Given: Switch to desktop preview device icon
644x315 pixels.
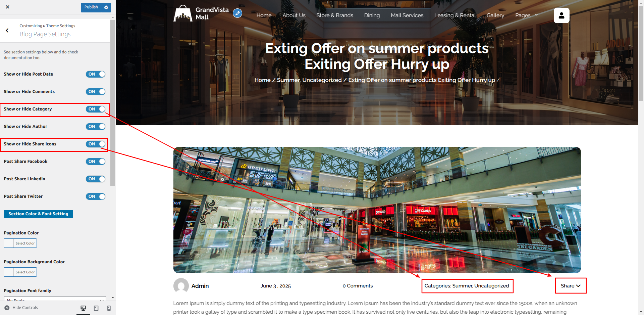Looking at the screenshot, I should pyautogui.click(x=83, y=308).
